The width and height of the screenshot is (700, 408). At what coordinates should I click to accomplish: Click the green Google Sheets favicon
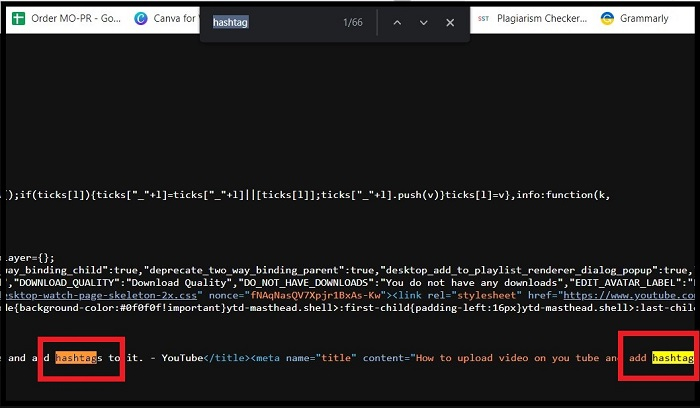click(18, 19)
